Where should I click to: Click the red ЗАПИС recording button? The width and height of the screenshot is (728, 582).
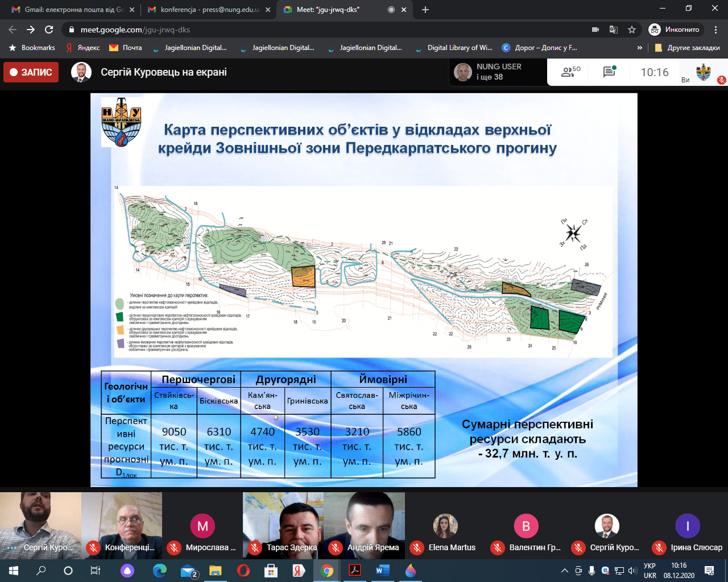31,72
